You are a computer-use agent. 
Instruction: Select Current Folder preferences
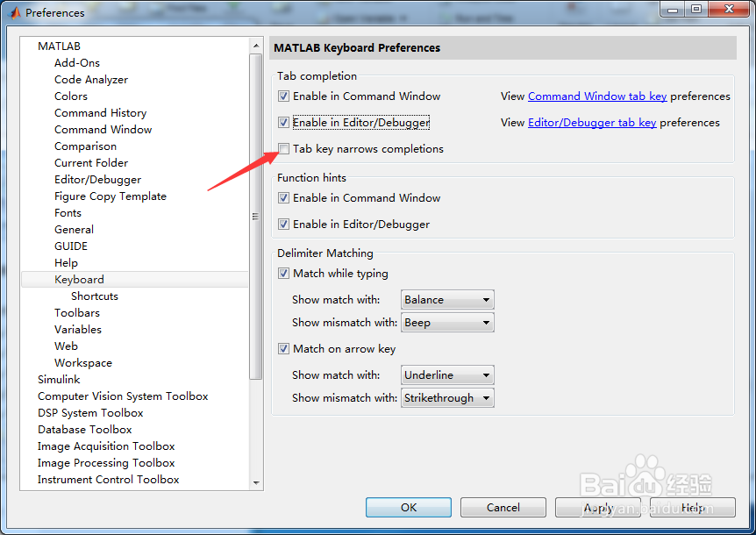click(91, 163)
